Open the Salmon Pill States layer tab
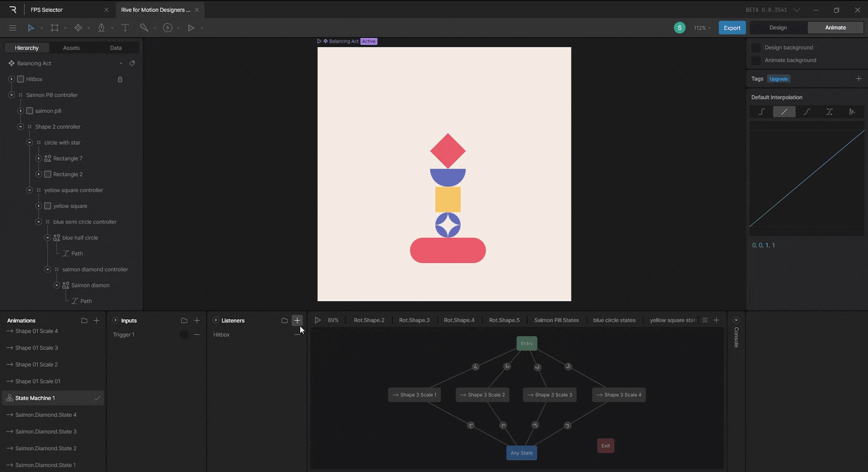This screenshot has height=472, width=868. (x=556, y=320)
